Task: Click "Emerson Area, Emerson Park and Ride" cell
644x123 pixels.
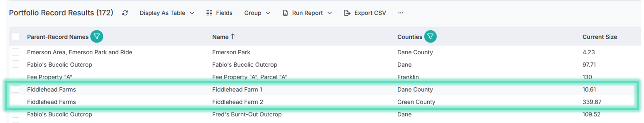Action: coord(80,52)
